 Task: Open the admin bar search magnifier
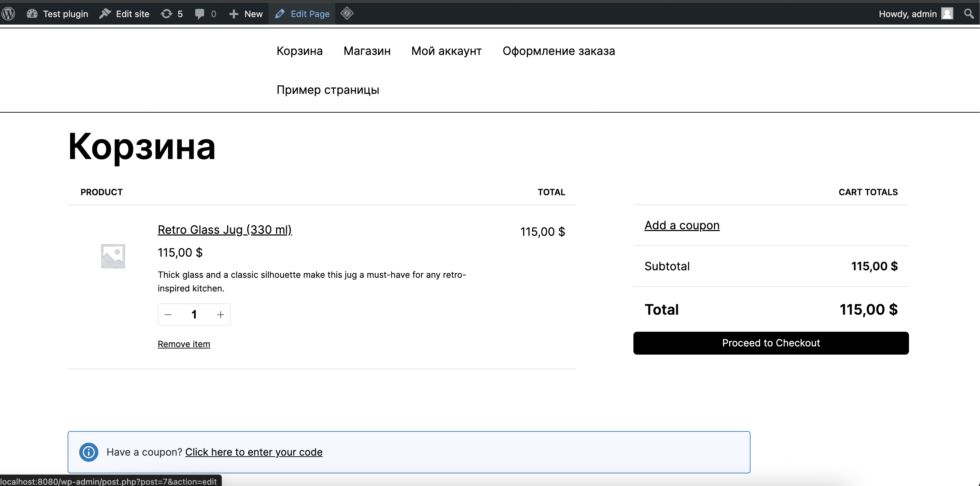pos(969,14)
